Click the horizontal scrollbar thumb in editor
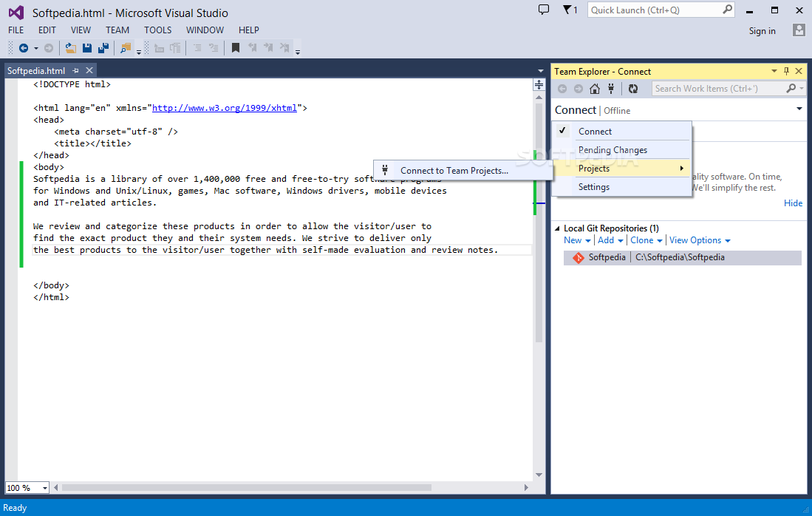This screenshot has height=516, width=812. pyautogui.click(x=247, y=487)
